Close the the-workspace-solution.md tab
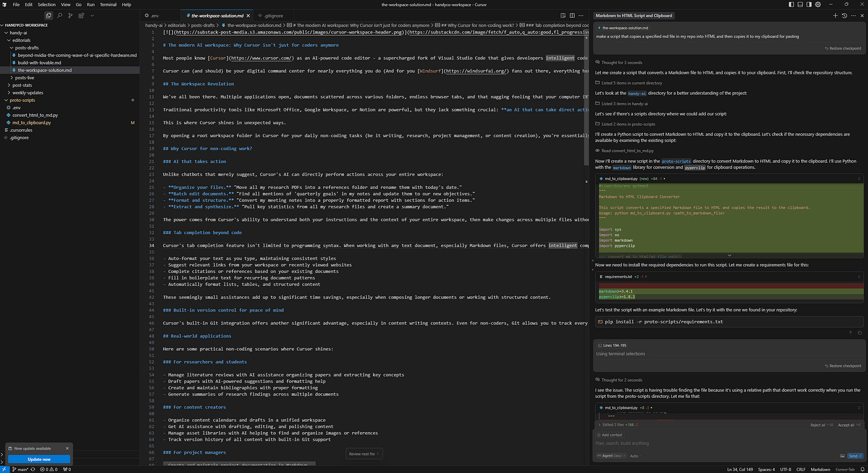The width and height of the screenshot is (868, 473). (248, 15)
